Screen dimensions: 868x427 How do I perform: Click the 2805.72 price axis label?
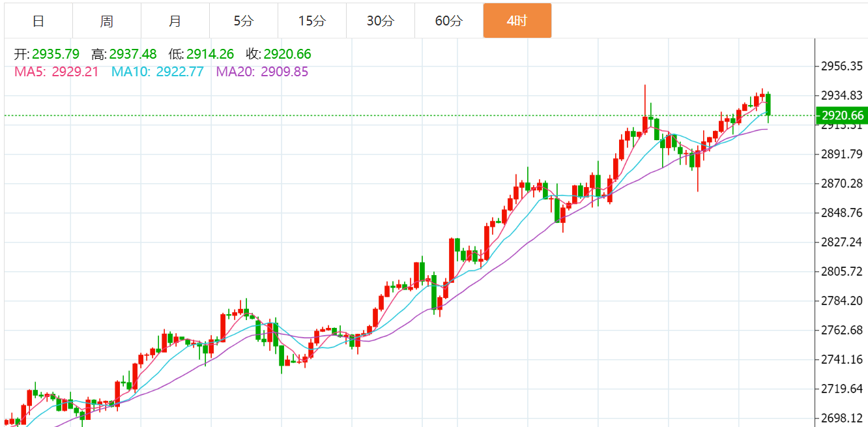843,272
